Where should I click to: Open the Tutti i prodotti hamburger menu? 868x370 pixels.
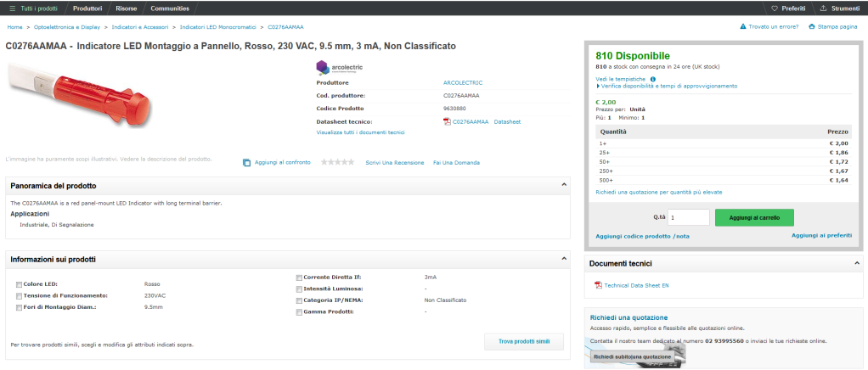click(x=13, y=8)
